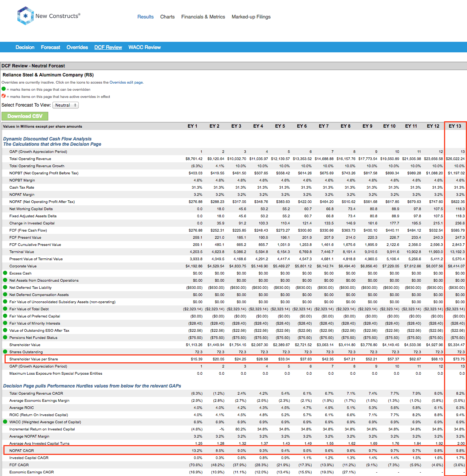Image resolution: width=467 pixels, height=476 pixels.
Task: Click the $26,022.24 revenue value
Action: coord(455,159)
